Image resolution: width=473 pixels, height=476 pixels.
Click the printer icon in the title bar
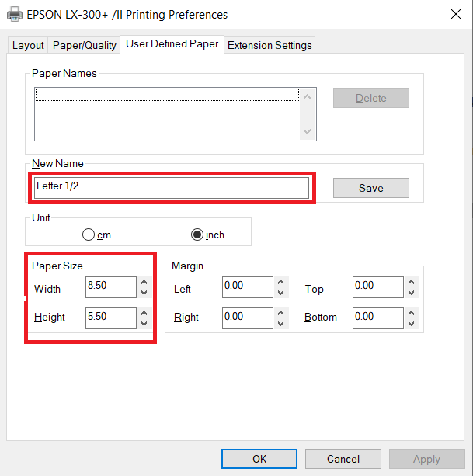pyautogui.click(x=14, y=14)
